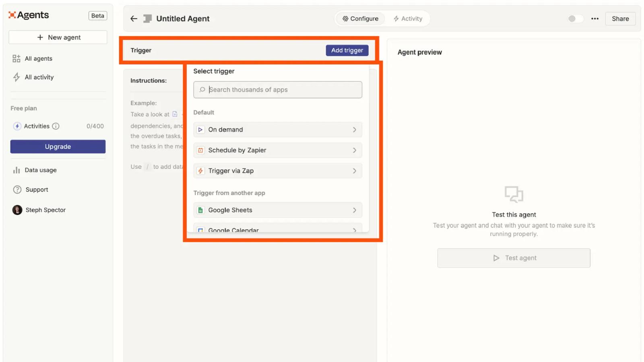Image resolution: width=644 pixels, height=362 pixels.
Task: Select Google Calendar trigger
Action: [x=278, y=228]
